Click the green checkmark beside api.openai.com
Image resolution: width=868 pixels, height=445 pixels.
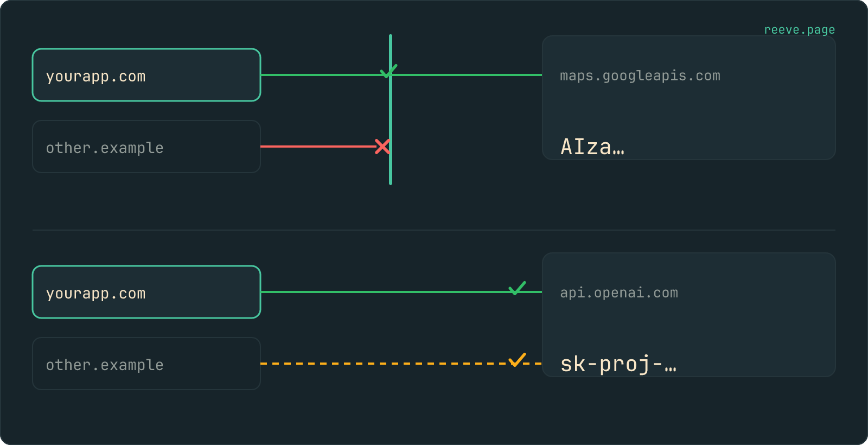tap(518, 288)
